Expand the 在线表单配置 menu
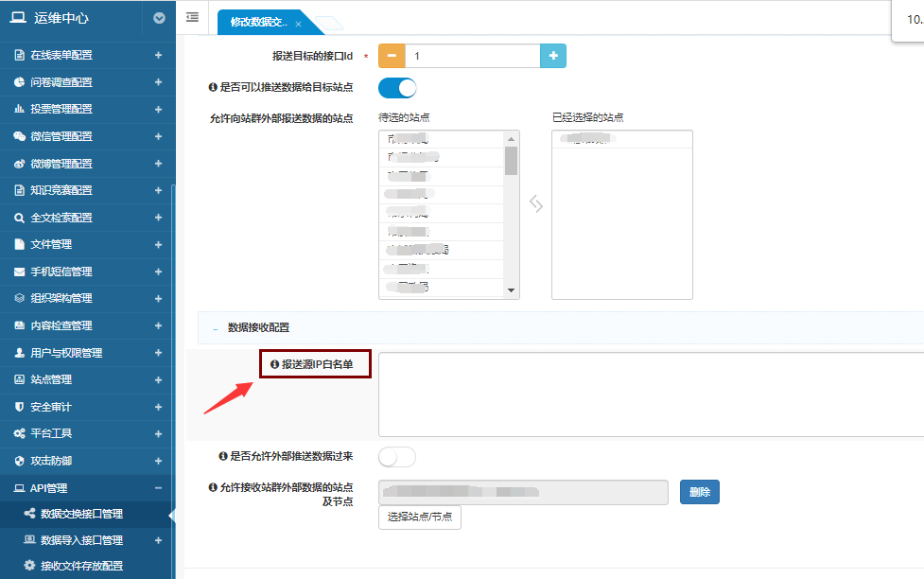The image size is (924, 579). 158,55
